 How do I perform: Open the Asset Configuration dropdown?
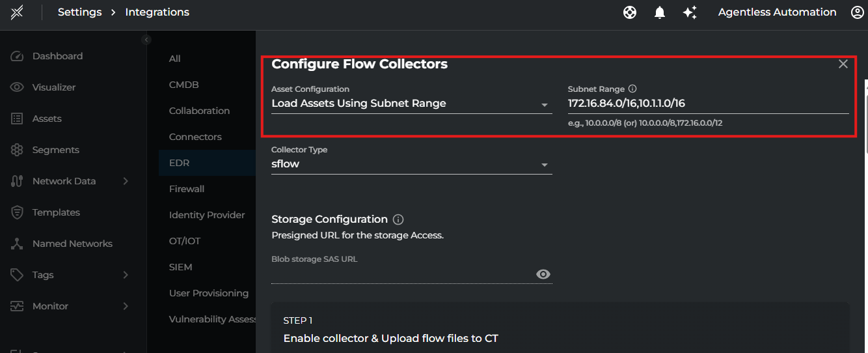point(411,104)
